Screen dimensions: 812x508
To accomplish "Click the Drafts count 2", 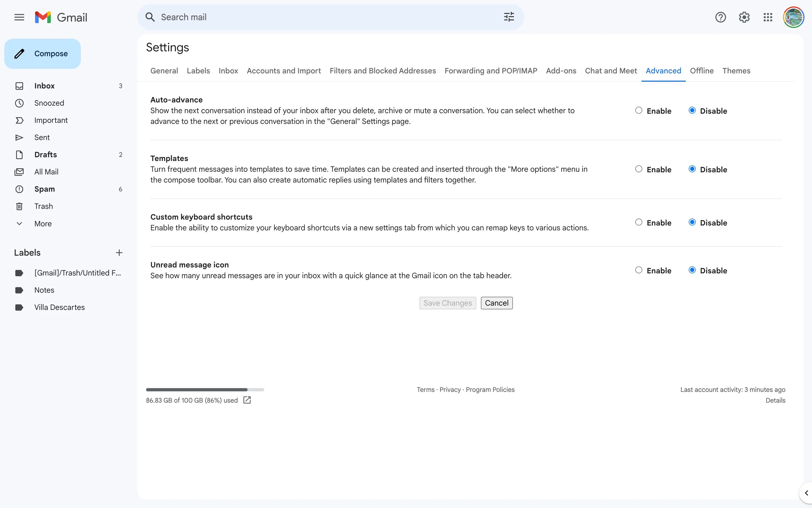I will [121, 155].
